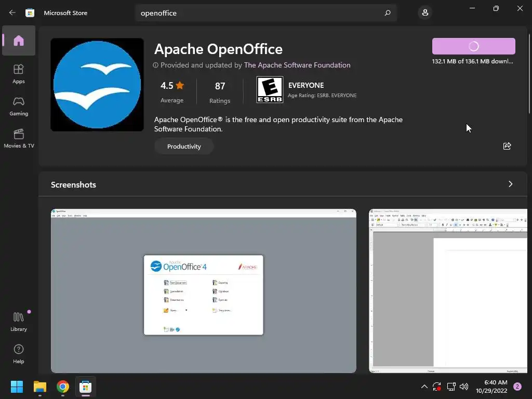532x399 pixels.
Task: Open the OpenOffice start center screenshot
Action: point(204,291)
